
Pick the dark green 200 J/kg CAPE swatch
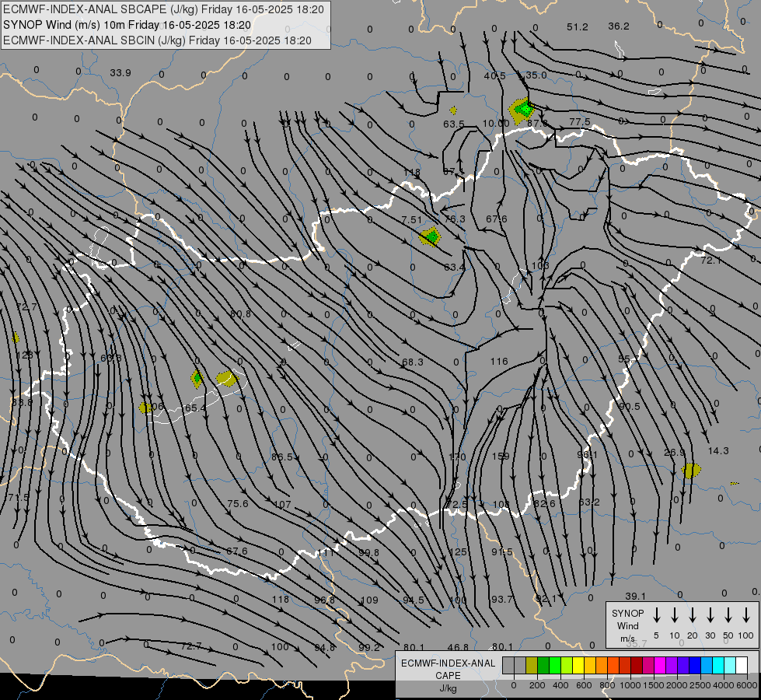tap(543, 666)
